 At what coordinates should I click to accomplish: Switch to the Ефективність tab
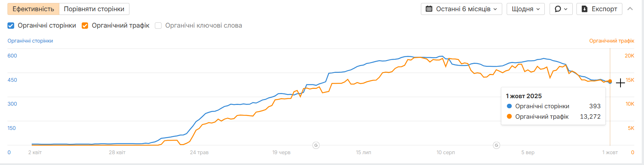(x=33, y=9)
